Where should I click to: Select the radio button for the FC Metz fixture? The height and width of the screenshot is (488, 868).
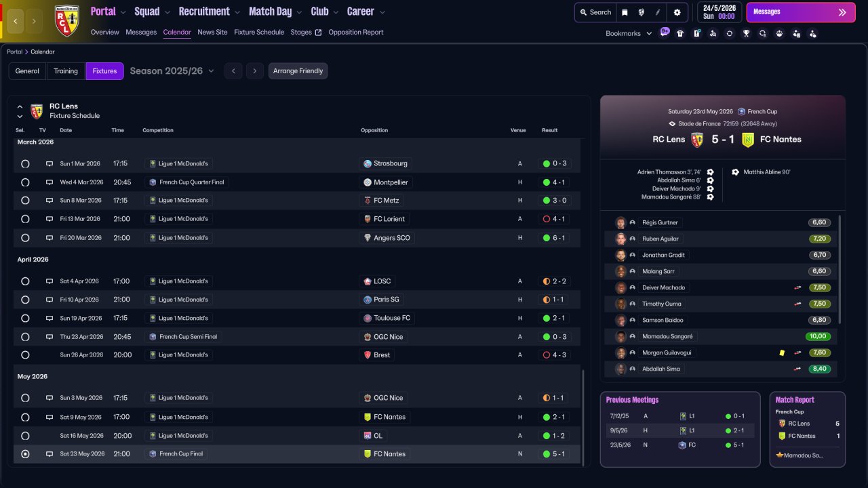point(25,201)
